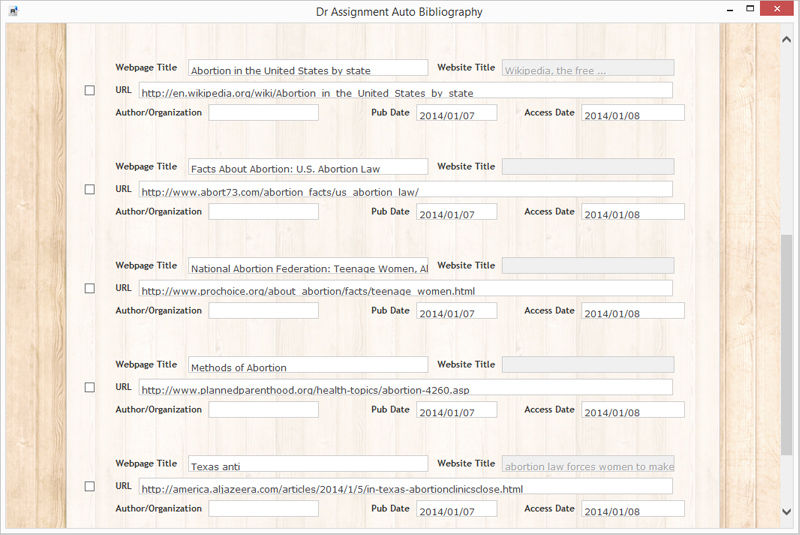The image size is (800, 535).
Task: Click Access Date field of plannedparenthood entry
Action: click(x=633, y=410)
